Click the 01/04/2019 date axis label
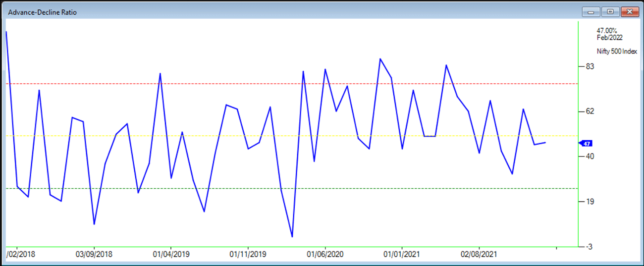The image size is (644, 266). pos(171,255)
